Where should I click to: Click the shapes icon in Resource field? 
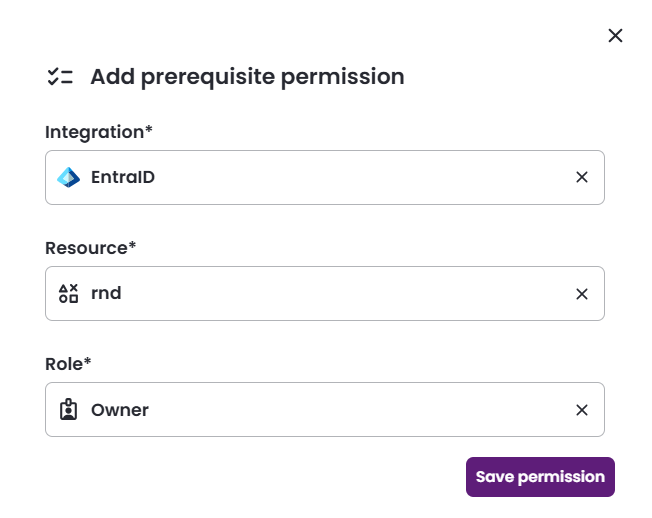[68, 294]
